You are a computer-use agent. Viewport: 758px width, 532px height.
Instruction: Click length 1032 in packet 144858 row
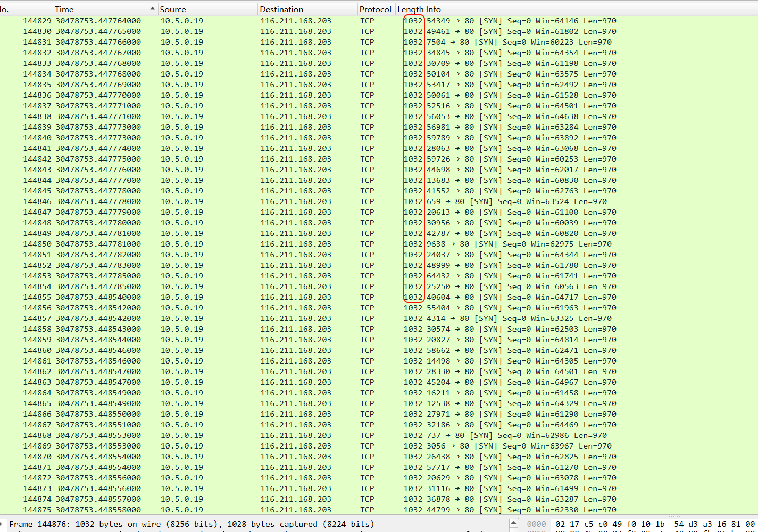coord(413,329)
